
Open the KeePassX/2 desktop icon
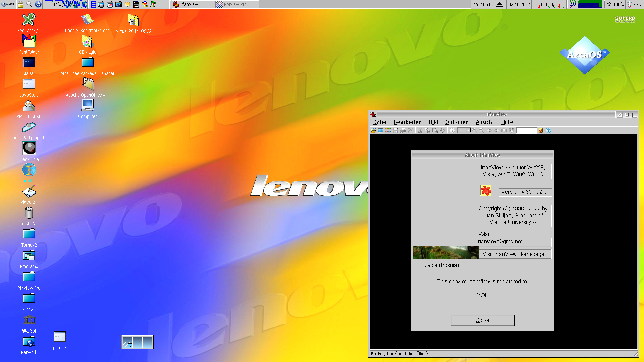29,23
